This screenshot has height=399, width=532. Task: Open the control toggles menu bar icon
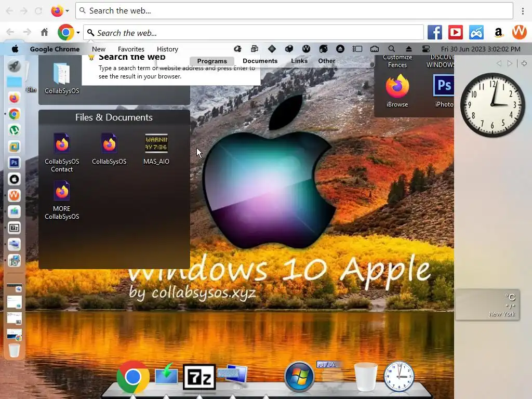[x=426, y=49]
